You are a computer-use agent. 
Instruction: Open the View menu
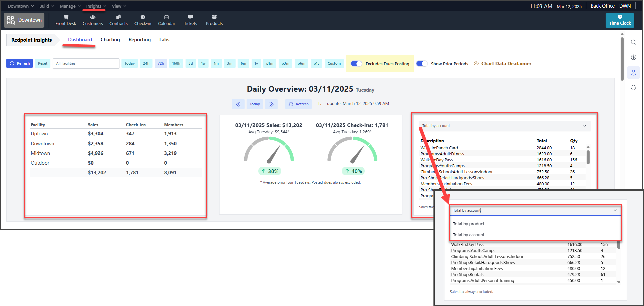[119, 6]
